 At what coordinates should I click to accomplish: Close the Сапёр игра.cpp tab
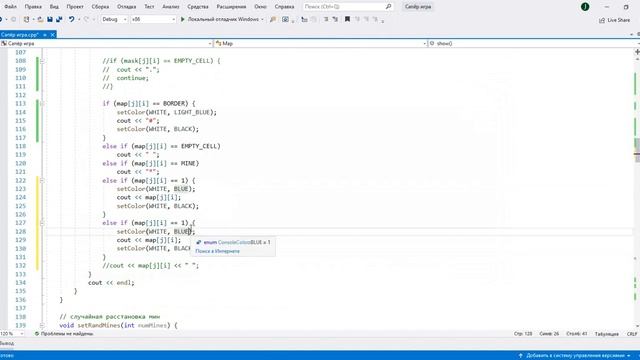[52, 35]
